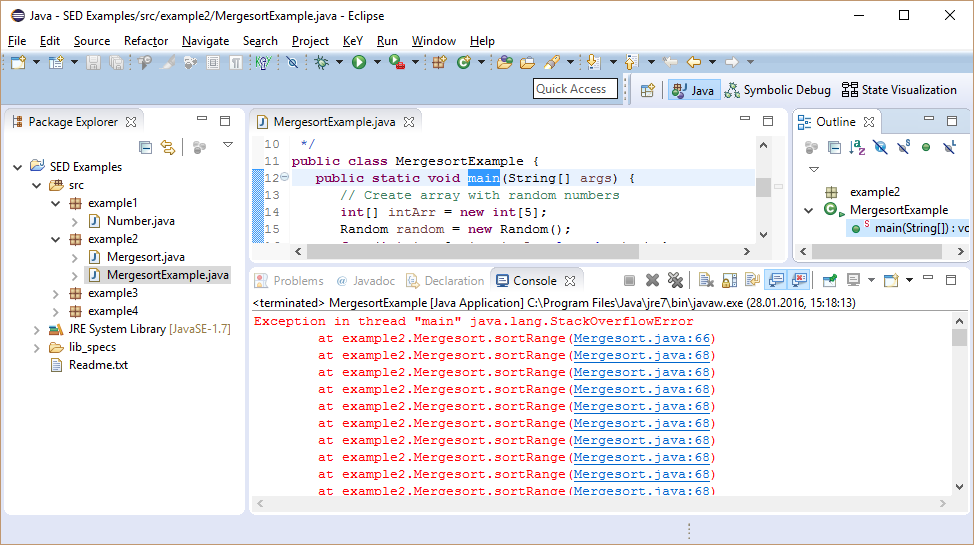This screenshot has width=974, height=545.
Task: Click the Search flashlight toolbar icon
Action: pyautogui.click(x=552, y=62)
